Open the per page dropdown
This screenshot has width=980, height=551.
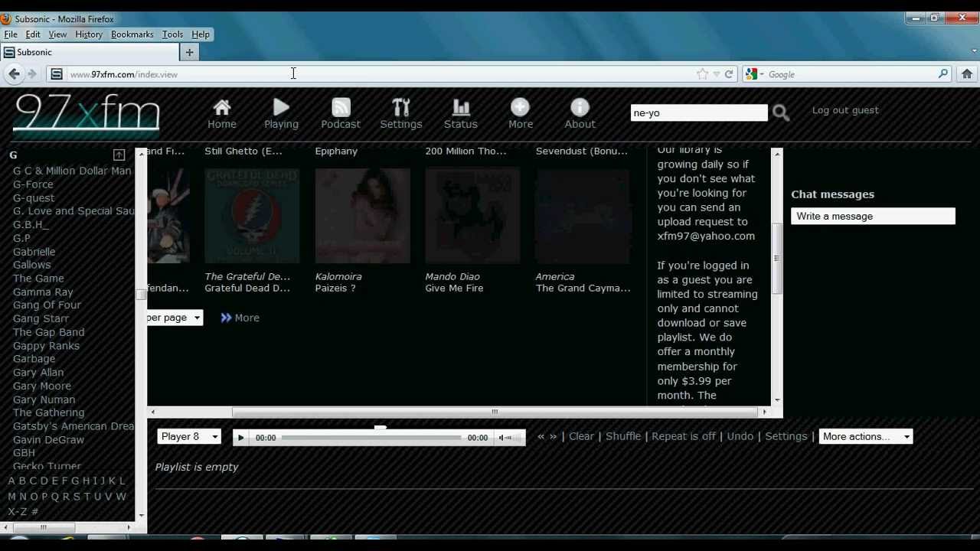175,318
